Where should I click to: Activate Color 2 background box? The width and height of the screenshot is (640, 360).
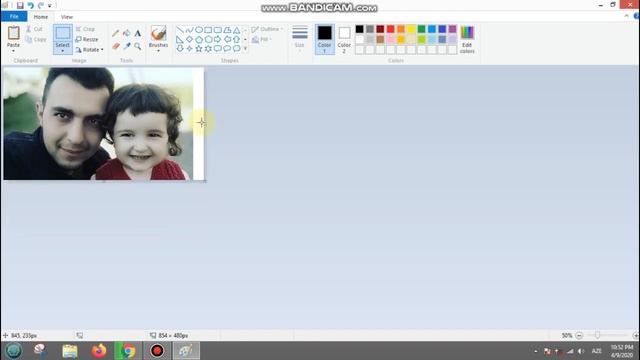[344, 39]
